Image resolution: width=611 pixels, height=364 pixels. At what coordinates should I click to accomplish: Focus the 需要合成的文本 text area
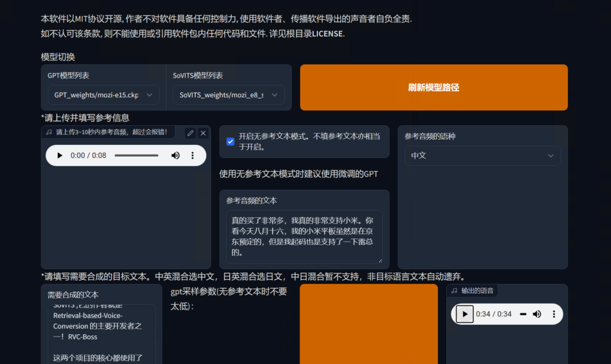click(x=101, y=334)
